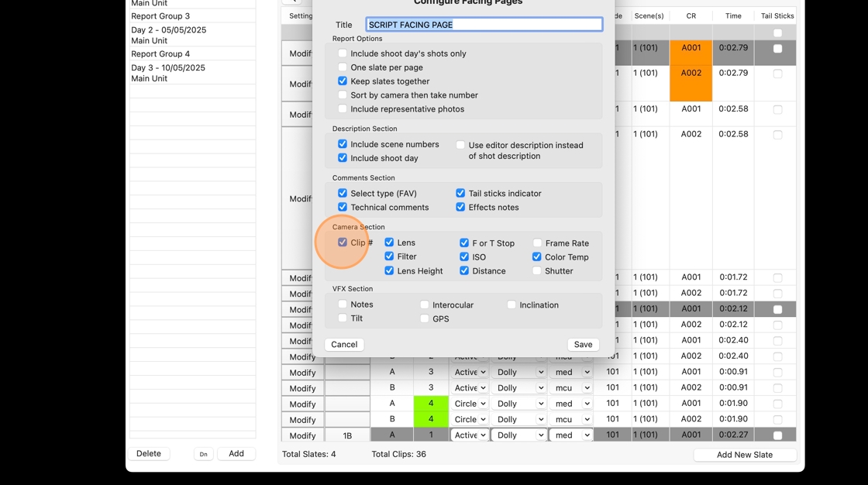
Task: Open med dropdown in the 1B slate row
Action: click(571, 435)
